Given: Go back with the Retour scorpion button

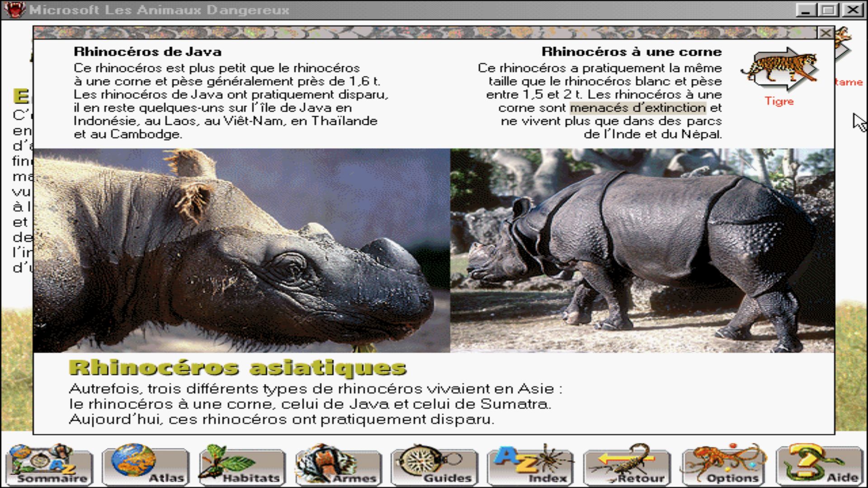Looking at the screenshot, I should point(627,465).
